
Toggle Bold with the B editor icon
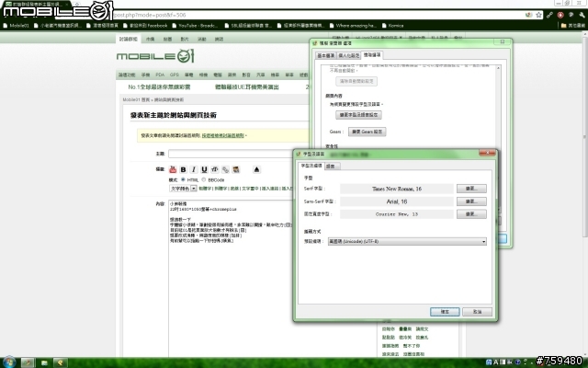coord(183,169)
